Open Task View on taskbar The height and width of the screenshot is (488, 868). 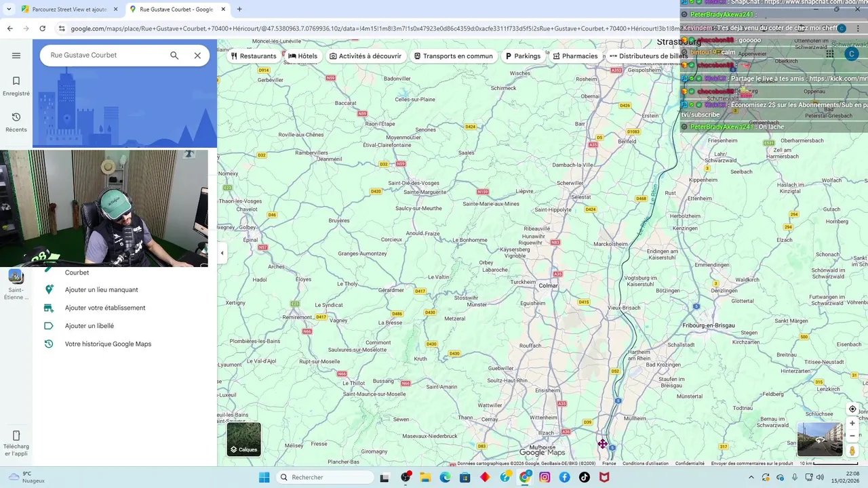(x=385, y=477)
